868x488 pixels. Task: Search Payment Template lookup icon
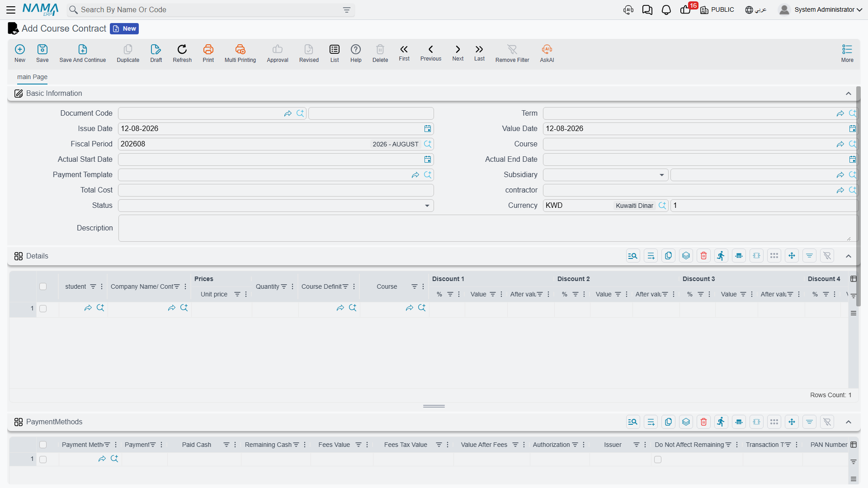428,175
